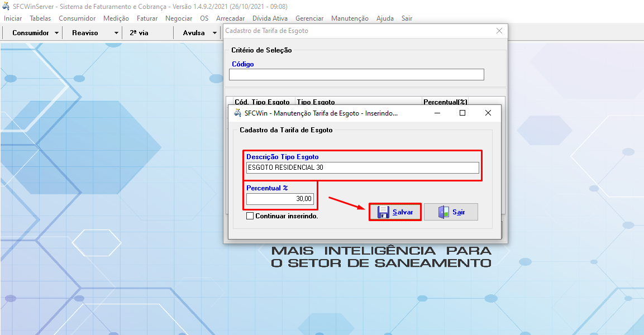Expand the Reaviso toolbar dropdown arrow

pos(116,33)
